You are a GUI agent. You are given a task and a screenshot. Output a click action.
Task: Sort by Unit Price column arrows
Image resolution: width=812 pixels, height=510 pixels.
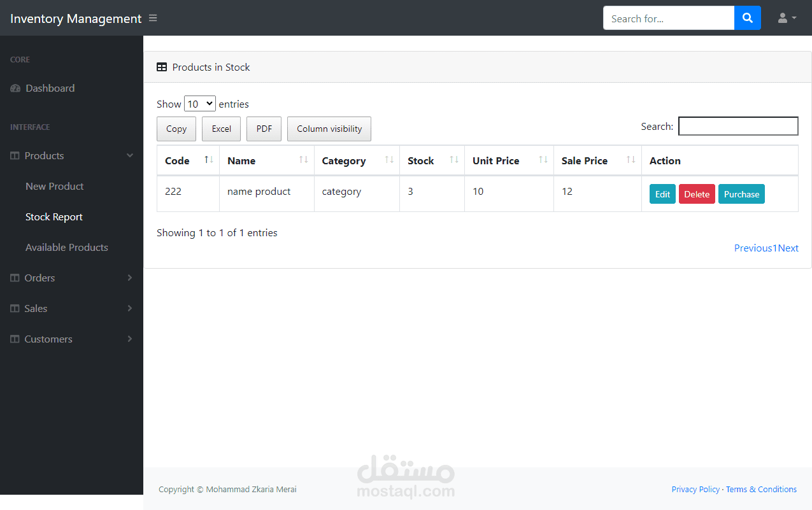543,160
